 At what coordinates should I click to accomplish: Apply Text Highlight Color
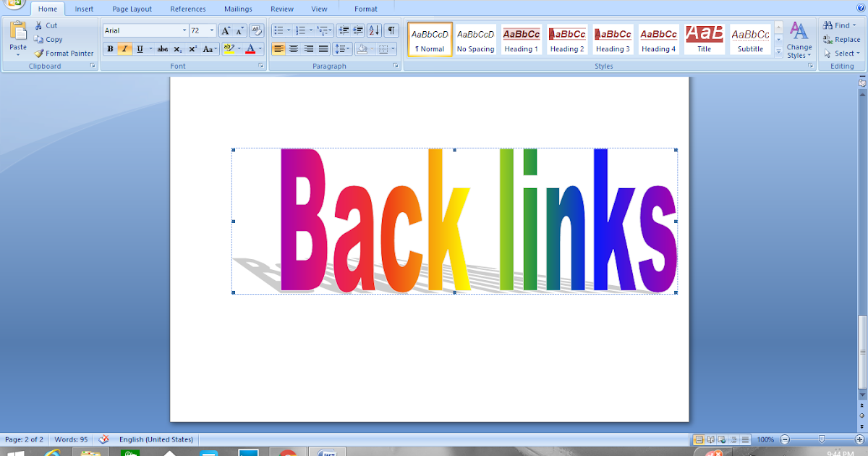coord(229,49)
